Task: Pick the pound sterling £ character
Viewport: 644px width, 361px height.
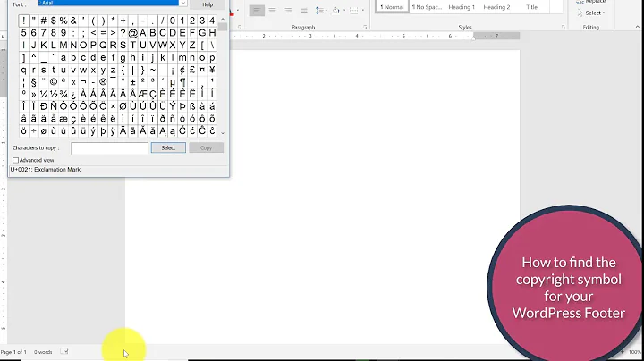Action: [192, 70]
